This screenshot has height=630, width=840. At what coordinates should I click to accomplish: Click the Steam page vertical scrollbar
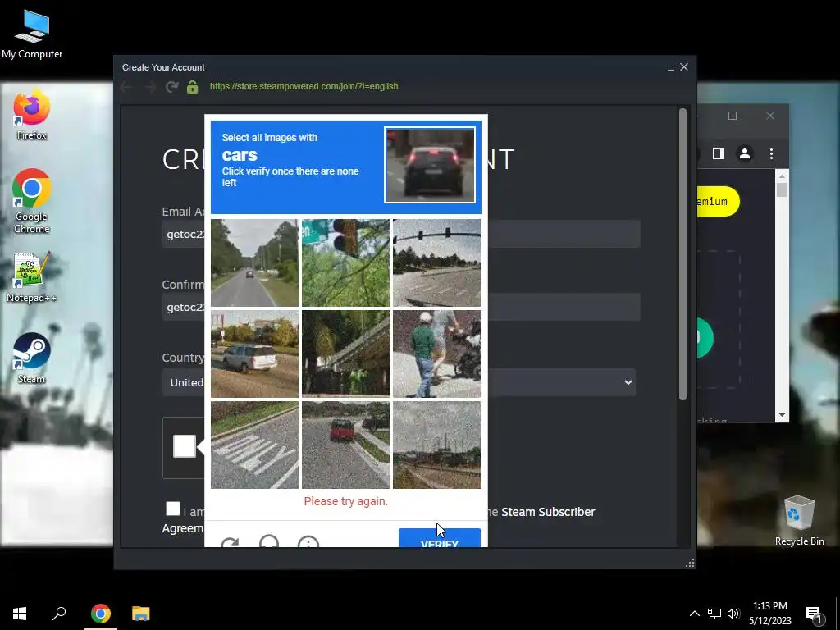682,254
